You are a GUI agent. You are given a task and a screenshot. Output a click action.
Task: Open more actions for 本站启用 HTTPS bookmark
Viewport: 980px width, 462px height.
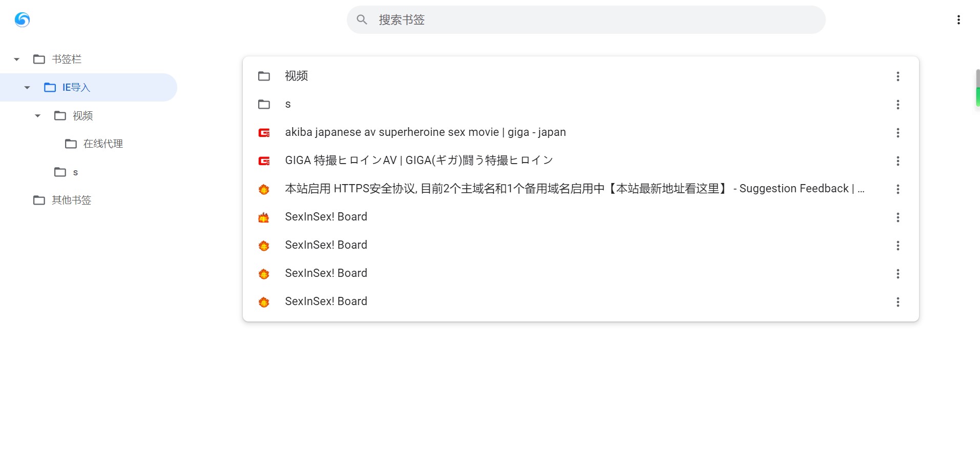coord(898,189)
